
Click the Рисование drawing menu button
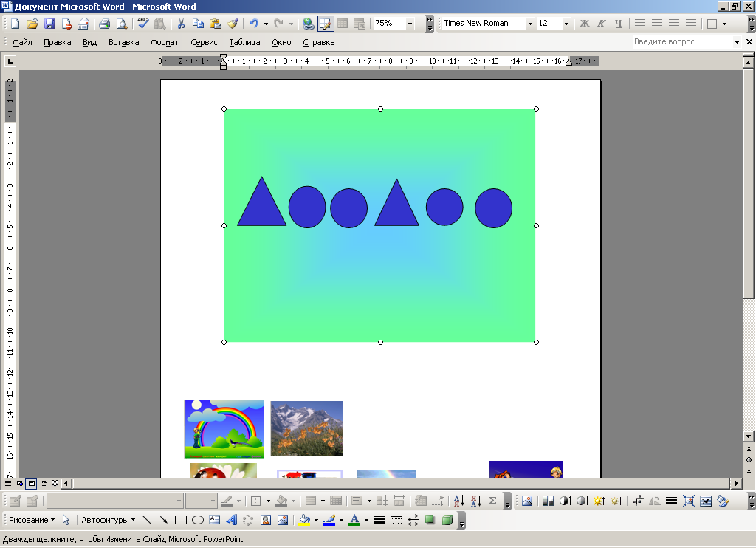click(31, 520)
